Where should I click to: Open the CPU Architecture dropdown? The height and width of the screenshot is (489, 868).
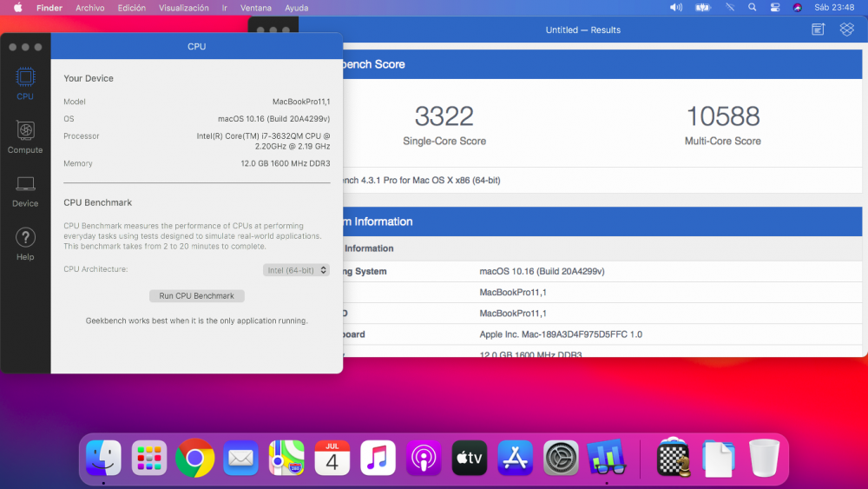point(296,270)
